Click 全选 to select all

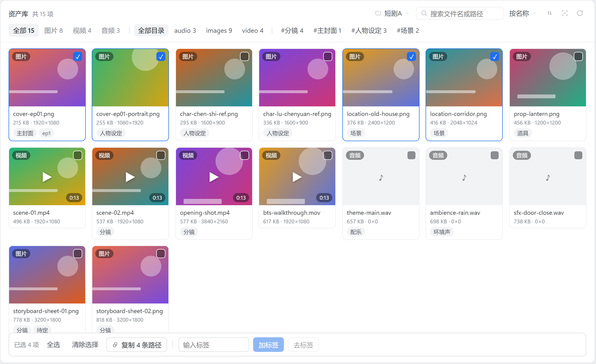[53, 345]
